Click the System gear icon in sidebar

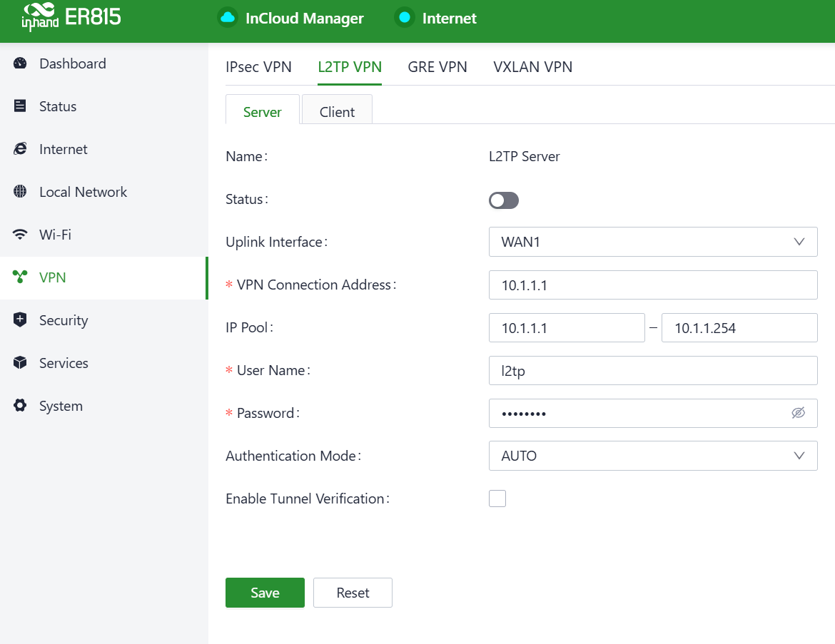pyautogui.click(x=20, y=406)
